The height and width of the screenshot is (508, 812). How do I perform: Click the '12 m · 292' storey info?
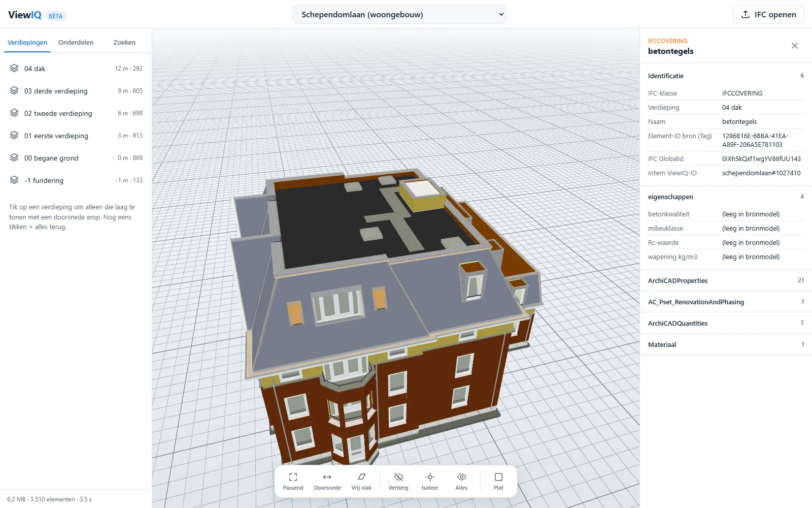click(128, 69)
